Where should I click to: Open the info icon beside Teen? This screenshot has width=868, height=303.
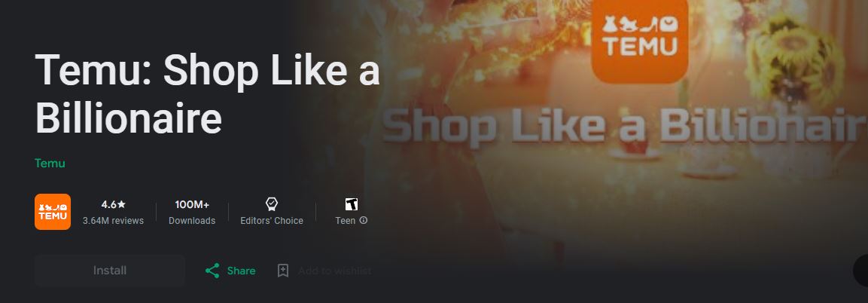click(363, 220)
